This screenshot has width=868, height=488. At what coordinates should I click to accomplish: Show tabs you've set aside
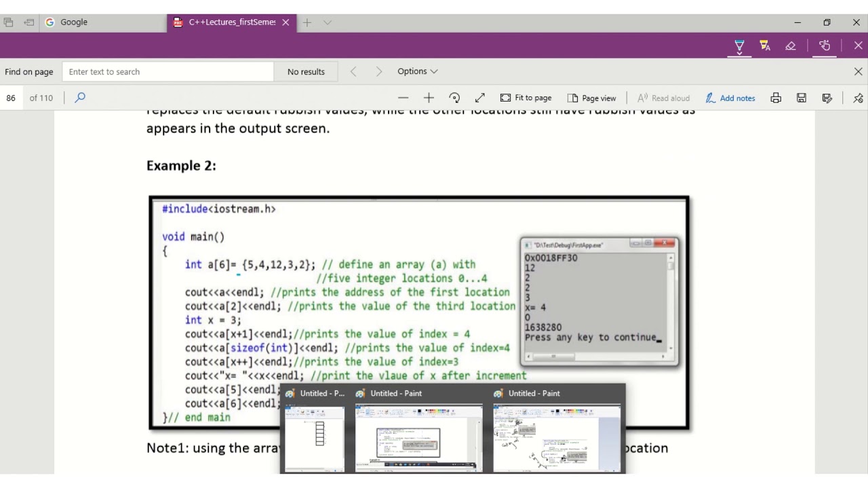(x=8, y=22)
